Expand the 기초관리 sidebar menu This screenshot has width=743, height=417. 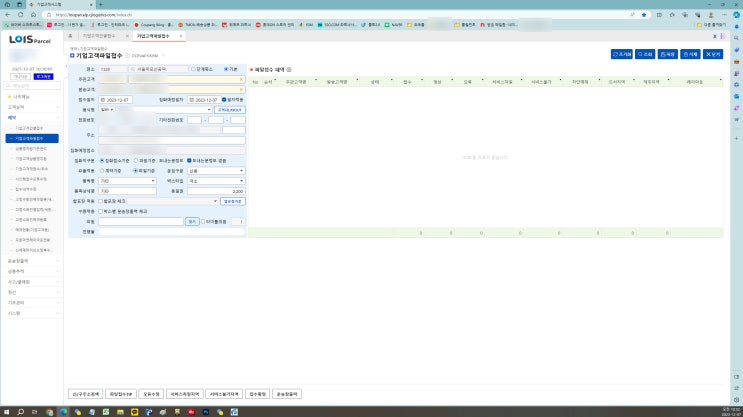point(32,303)
